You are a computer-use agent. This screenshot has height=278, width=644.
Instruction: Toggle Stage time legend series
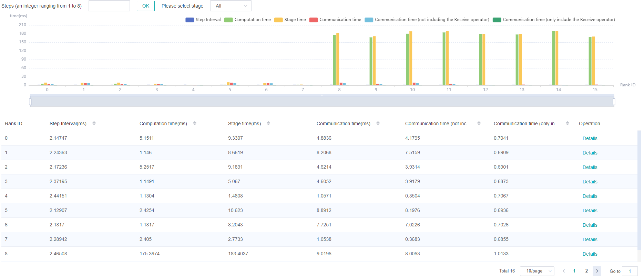click(290, 20)
